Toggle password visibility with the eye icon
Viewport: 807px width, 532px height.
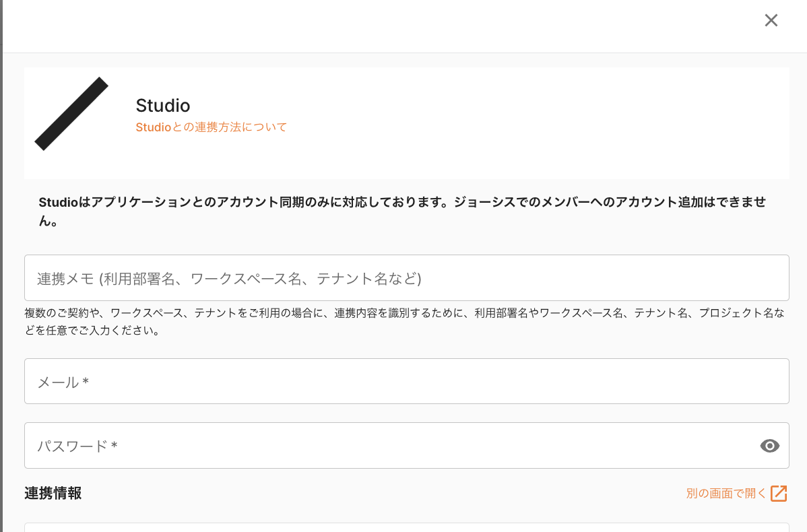click(x=769, y=446)
